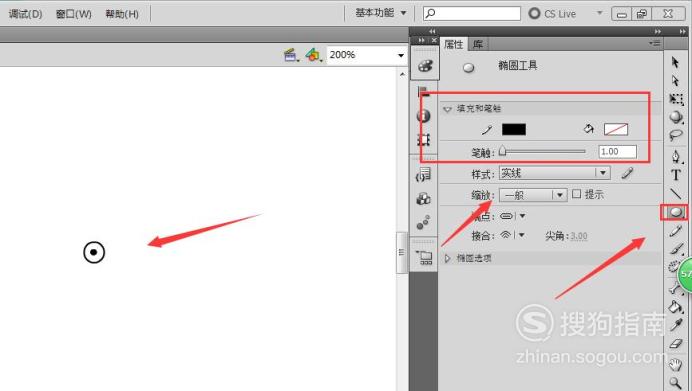Collapse the tools panel with double arrows

tap(683, 32)
